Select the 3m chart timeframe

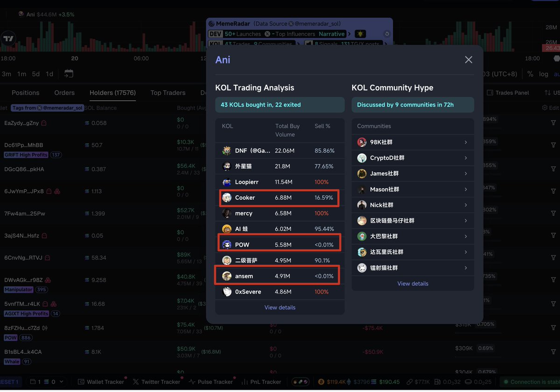[7, 74]
